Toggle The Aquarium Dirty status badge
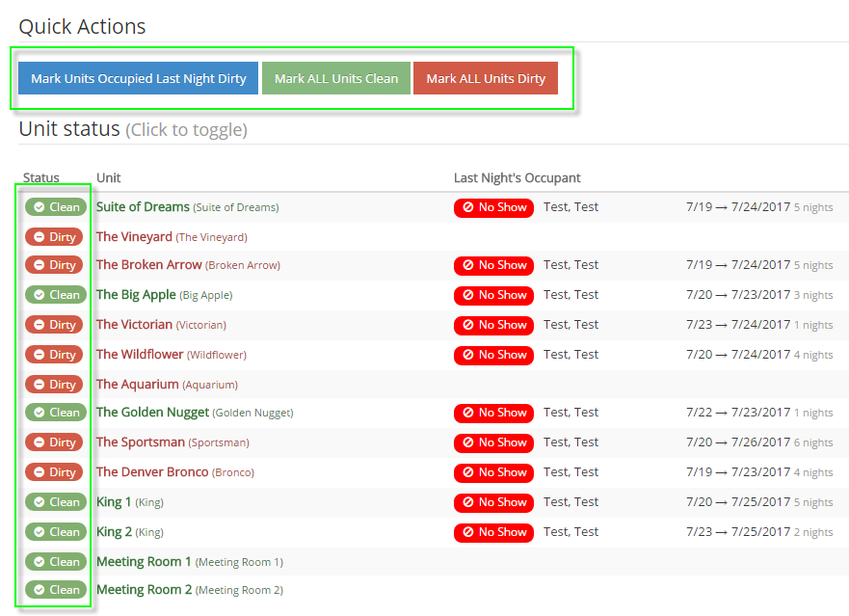849x616 pixels. (x=54, y=385)
